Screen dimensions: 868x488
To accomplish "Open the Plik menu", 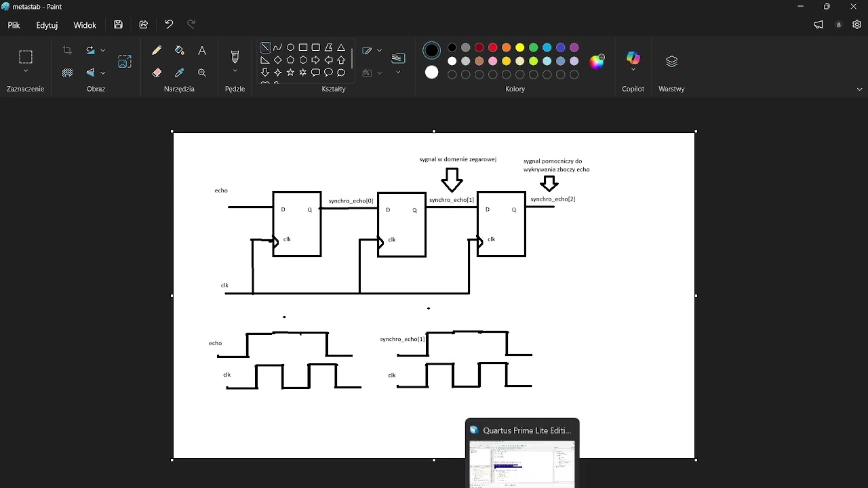I will (14, 25).
